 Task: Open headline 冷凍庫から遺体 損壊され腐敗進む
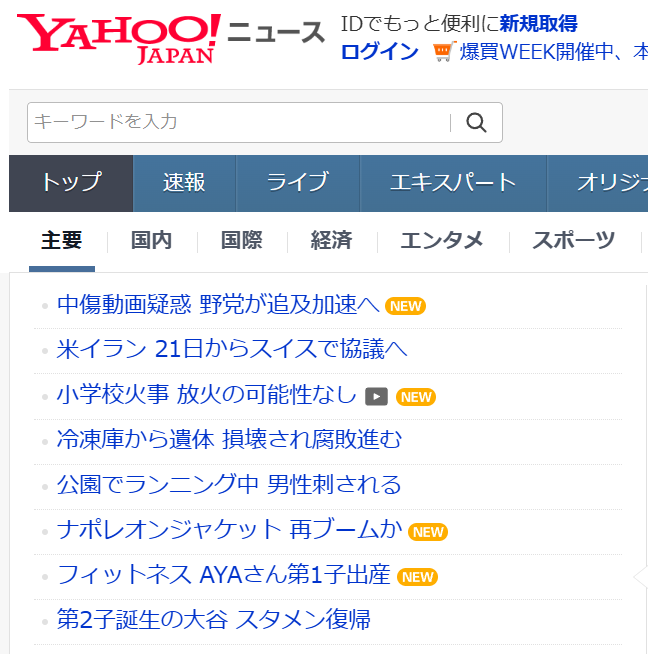point(229,440)
